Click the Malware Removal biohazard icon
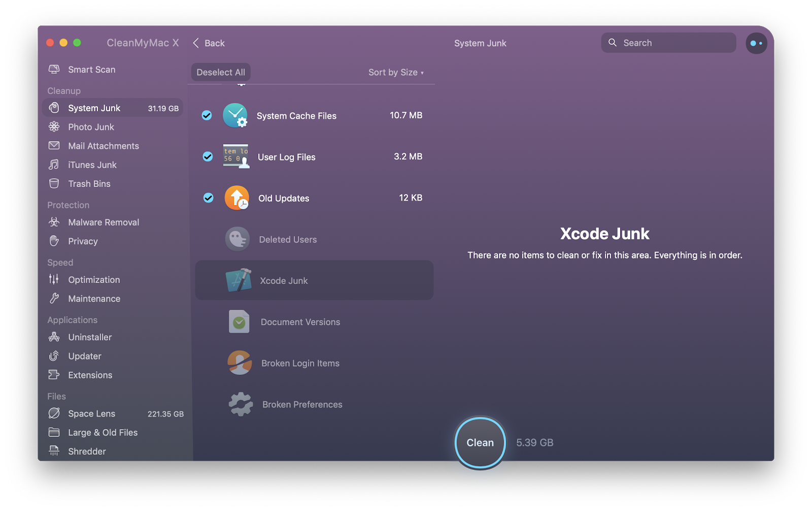Screen dimensions: 812x511 tap(54, 222)
